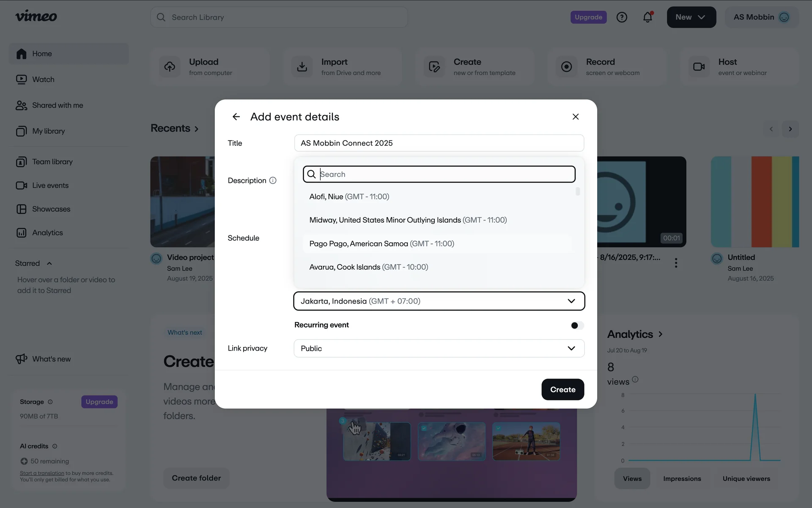Open Analytics in the sidebar
The height and width of the screenshot is (508, 812).
47,233
